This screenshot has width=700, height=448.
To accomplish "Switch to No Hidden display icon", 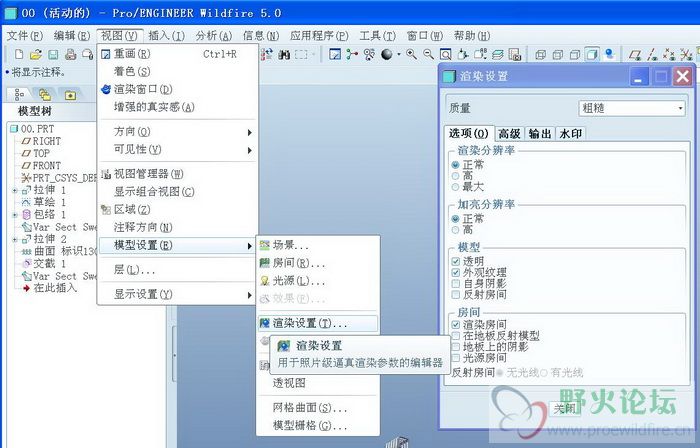I will point(575,54).
